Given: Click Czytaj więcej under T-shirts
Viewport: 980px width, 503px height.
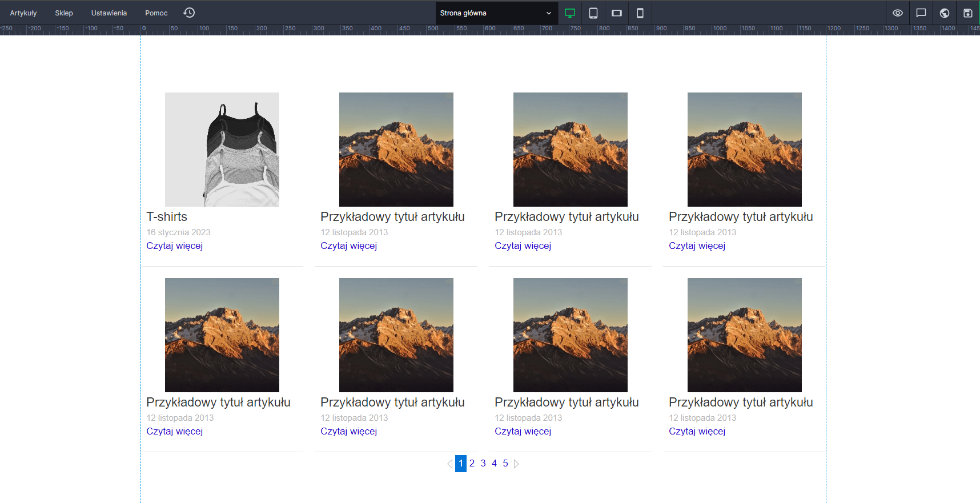Looking at the screenshot, I should tap(175, 246).
